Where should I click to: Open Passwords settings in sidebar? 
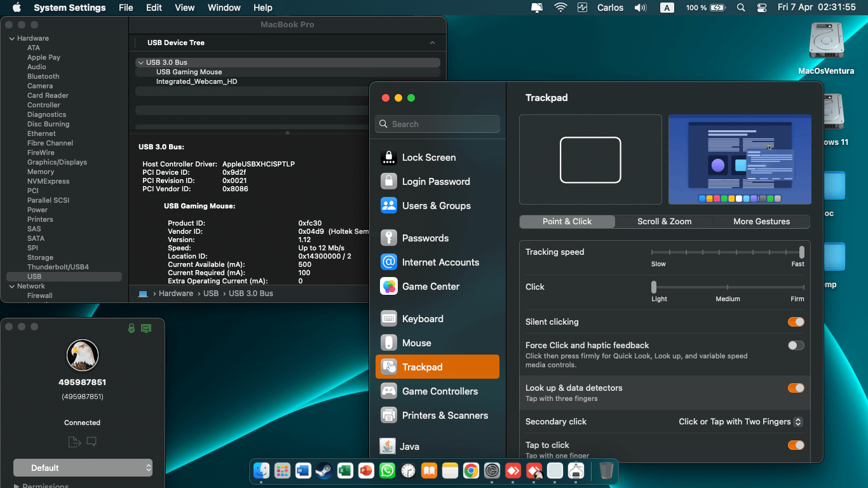437,238
